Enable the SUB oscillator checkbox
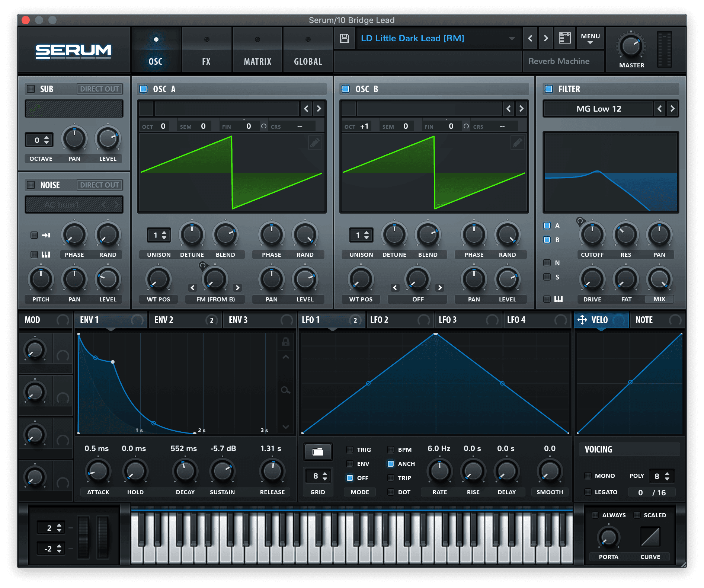This screenshot has height=588, width=704. coord(31,89)
